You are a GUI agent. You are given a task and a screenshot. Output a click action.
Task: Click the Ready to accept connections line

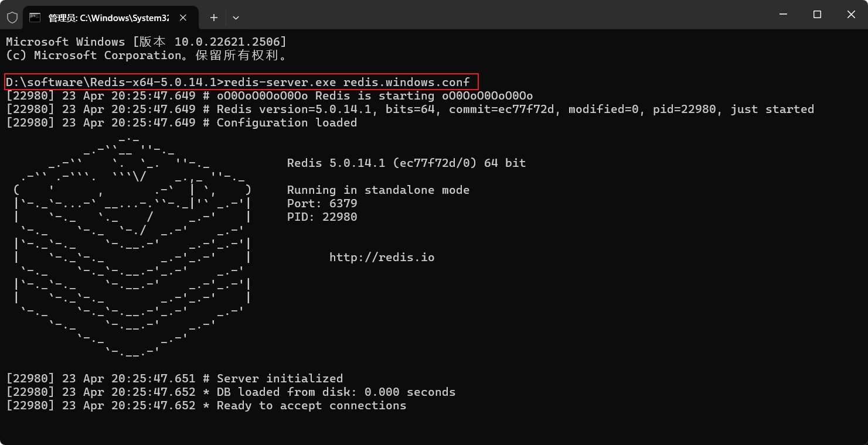(205, 405)
